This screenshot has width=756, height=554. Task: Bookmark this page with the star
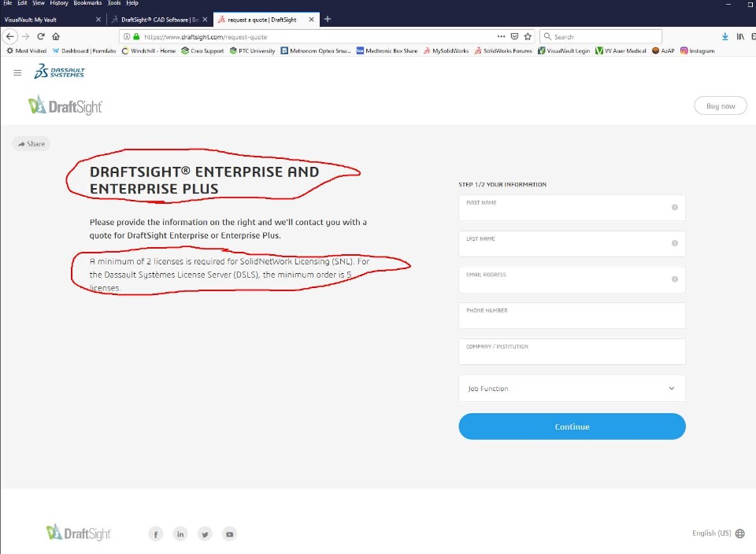(528, 37)
